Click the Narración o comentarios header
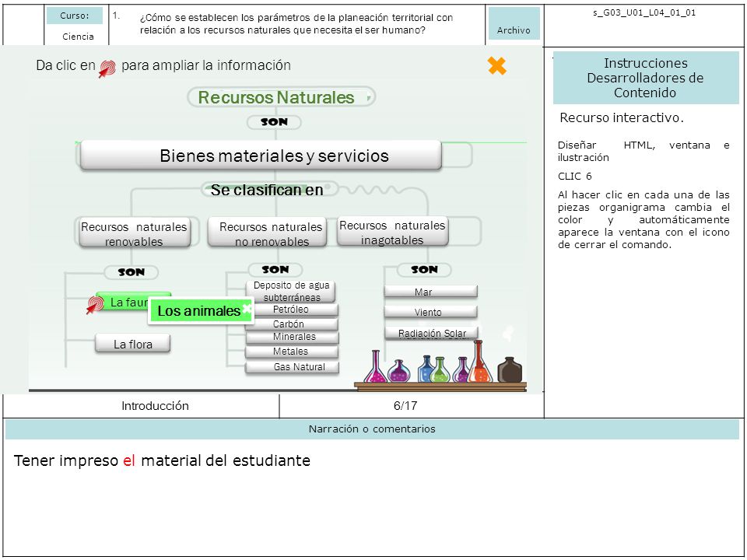 [372, 429]
